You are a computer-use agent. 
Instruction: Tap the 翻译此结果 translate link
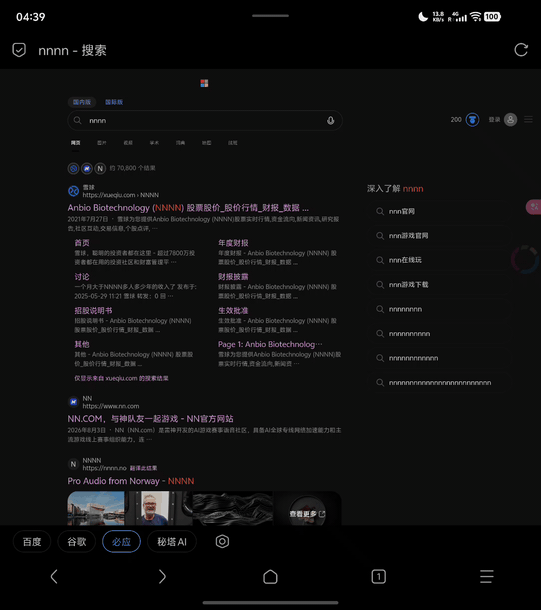tap(144, 468)
